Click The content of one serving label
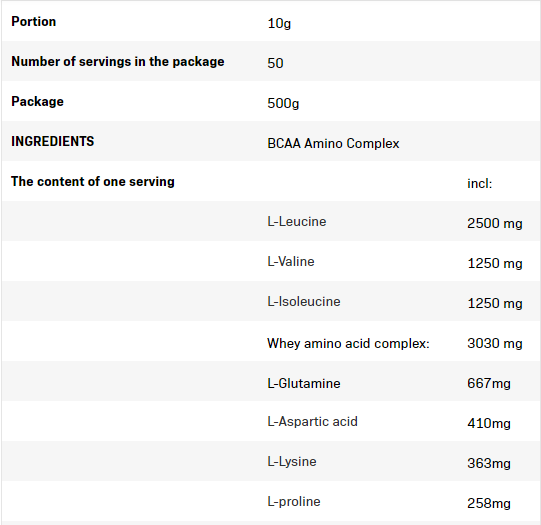The width and height of the screenshot is (541, 525). click(93, 181)
